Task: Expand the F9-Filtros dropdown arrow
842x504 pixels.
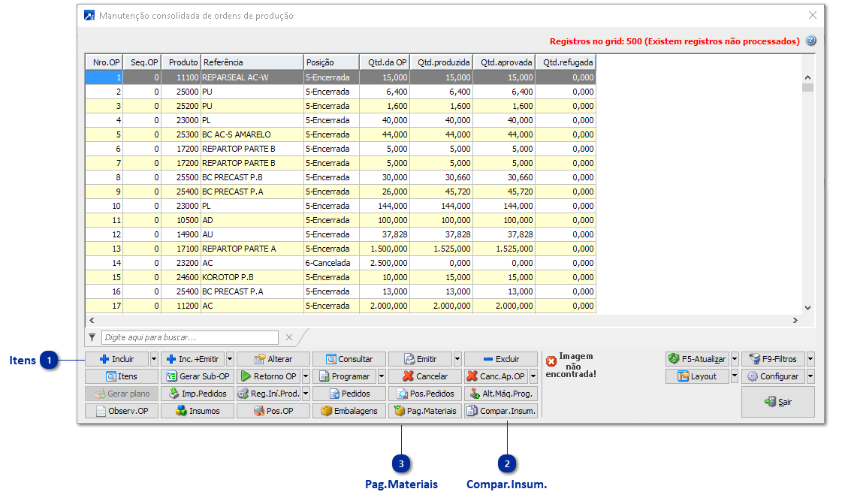Action: [x=810, y=359]
